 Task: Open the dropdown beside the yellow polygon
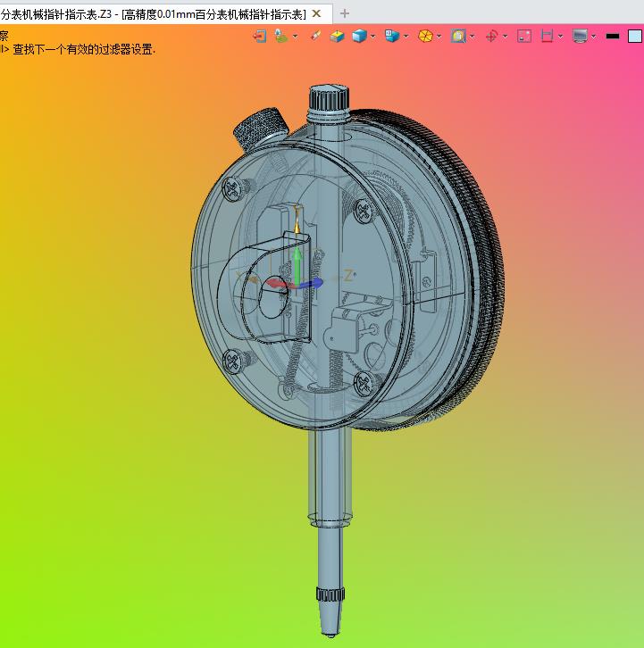click(x=439, y=37)
